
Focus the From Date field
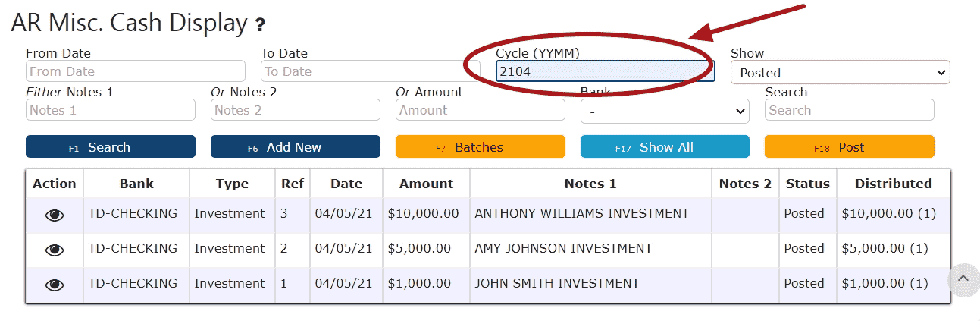click(x=136, y=71)
